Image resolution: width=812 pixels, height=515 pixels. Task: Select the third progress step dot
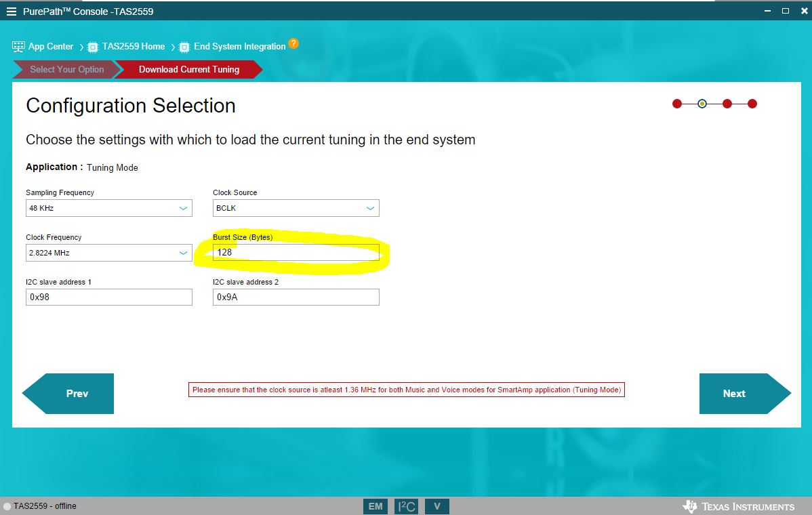pos(727,104)
